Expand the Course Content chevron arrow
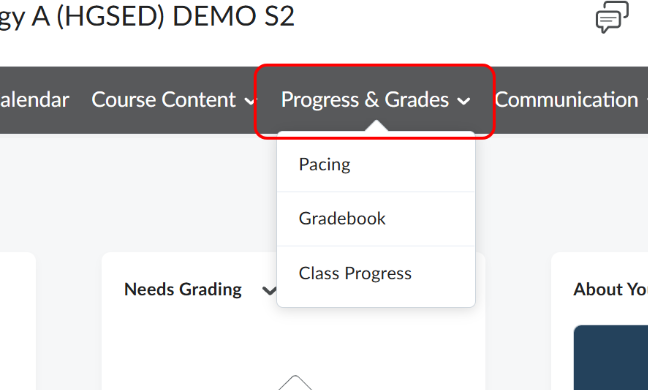 tap(250, 100)
